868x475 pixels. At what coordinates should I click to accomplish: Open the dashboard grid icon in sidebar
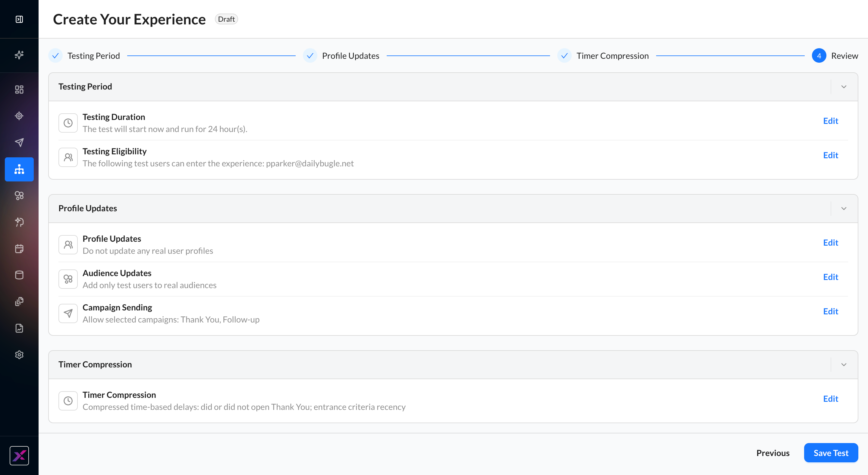tap(19, 89)
